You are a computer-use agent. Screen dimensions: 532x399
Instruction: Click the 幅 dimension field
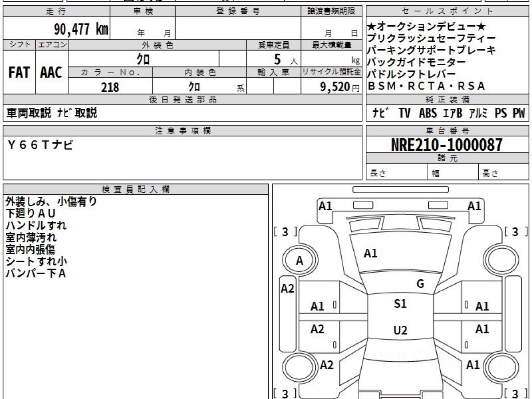click(454, 172)
